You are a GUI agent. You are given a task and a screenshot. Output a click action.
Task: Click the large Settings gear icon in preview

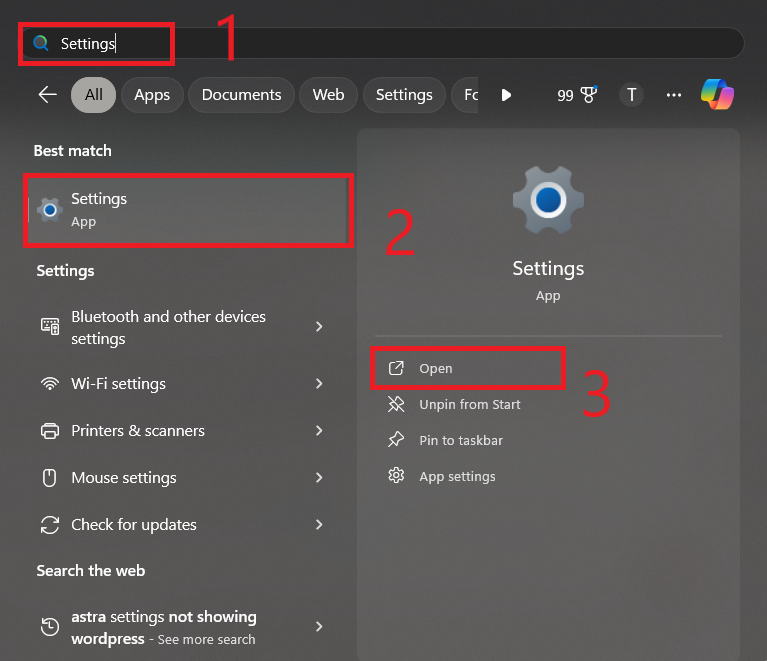tap(548, 201)
